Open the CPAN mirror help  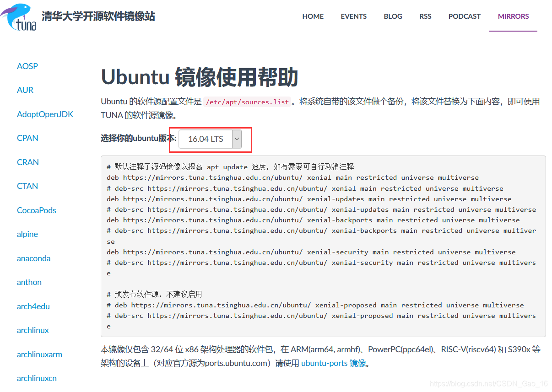[27, 138]
